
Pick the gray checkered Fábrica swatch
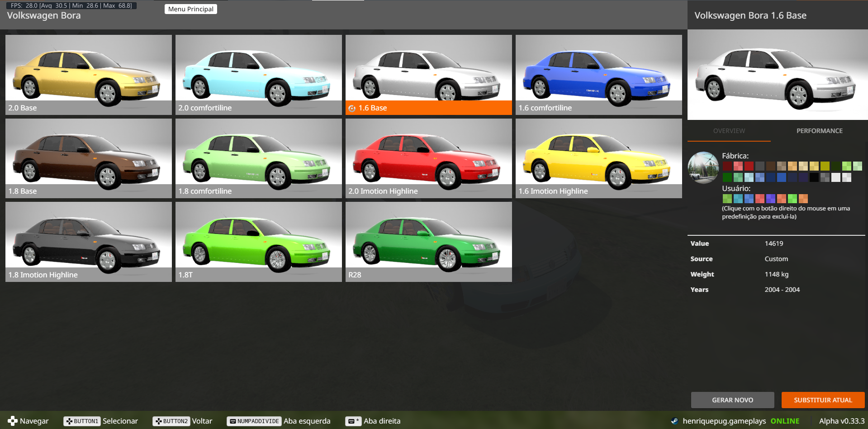point(825,177)
